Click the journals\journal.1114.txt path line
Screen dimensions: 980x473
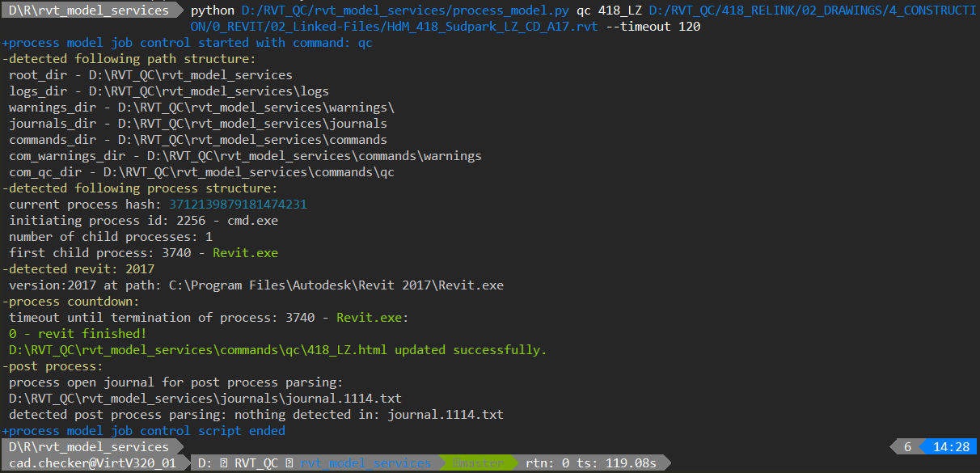(x=205, y=399)
